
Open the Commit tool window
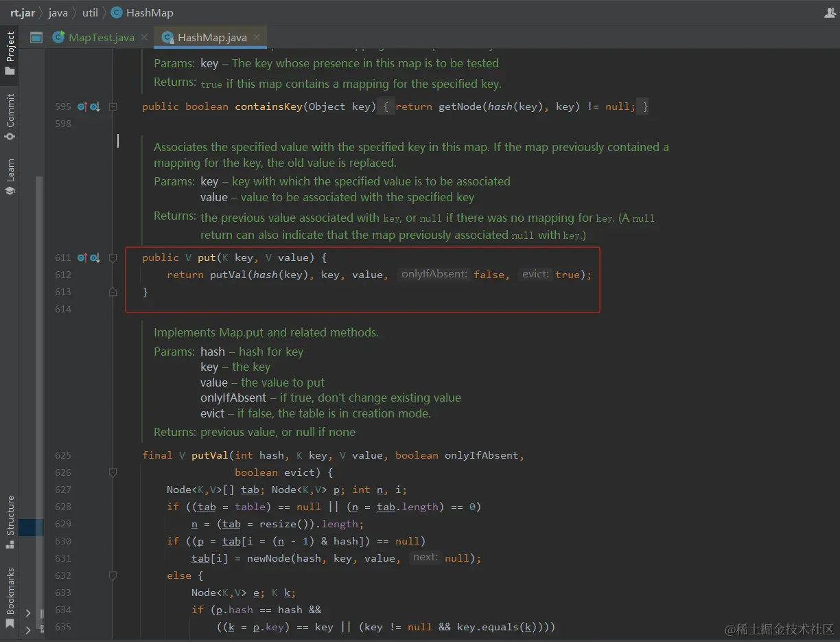[10, 117]
